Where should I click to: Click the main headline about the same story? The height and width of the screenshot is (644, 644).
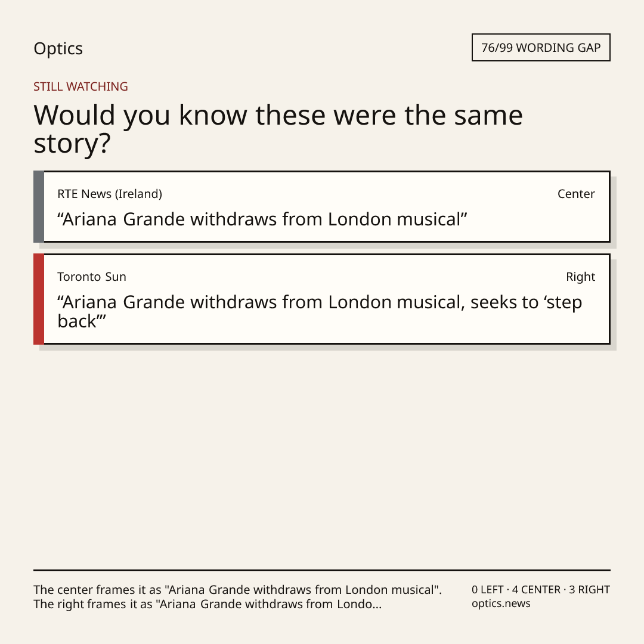[278, 129]
